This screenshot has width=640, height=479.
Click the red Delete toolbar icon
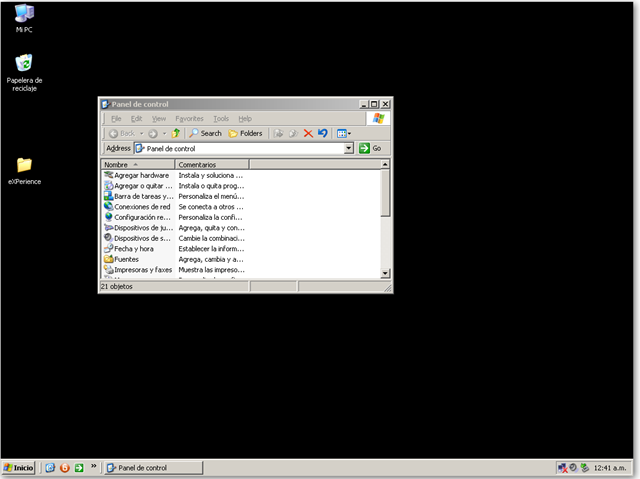coord(308,133)
